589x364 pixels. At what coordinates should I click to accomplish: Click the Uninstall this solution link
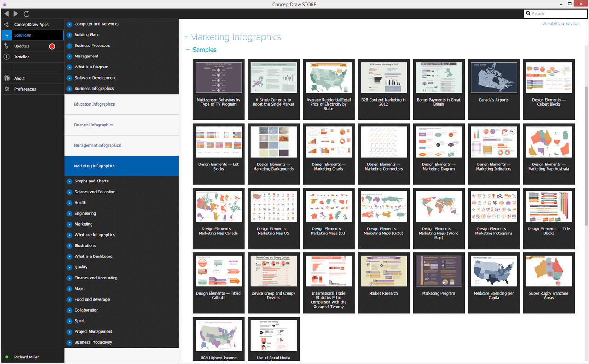(560, 23)
